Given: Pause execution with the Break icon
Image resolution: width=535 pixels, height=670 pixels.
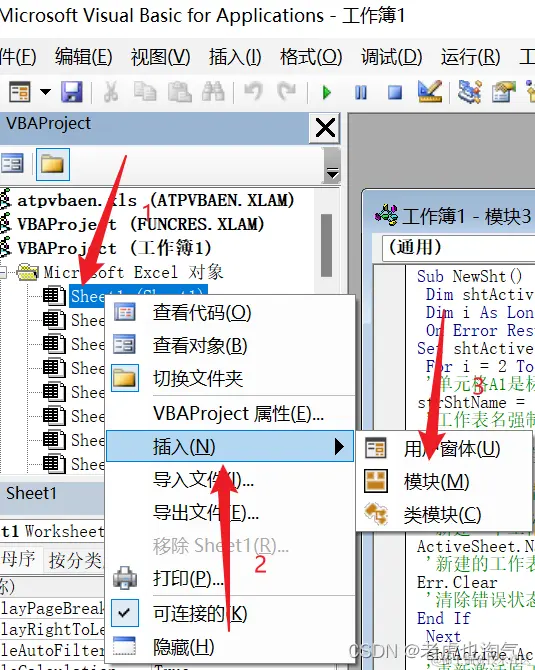Looking at the screenshot, I should coord(361,92).
